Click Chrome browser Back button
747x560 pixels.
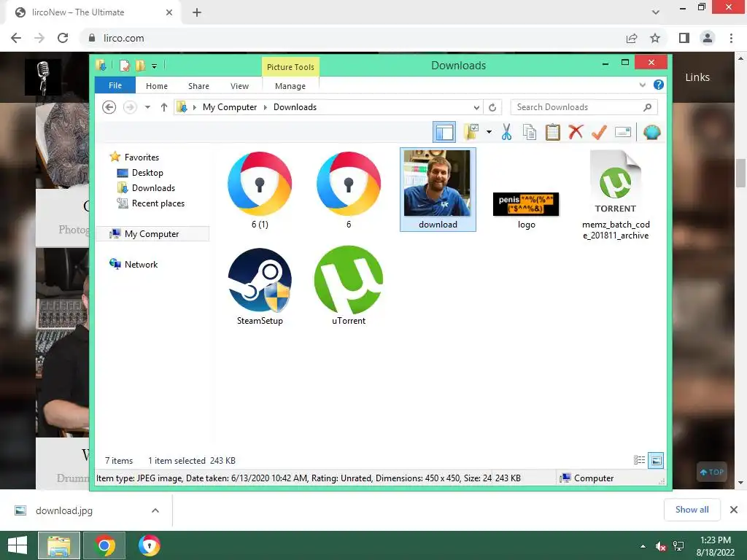[16, 38]
